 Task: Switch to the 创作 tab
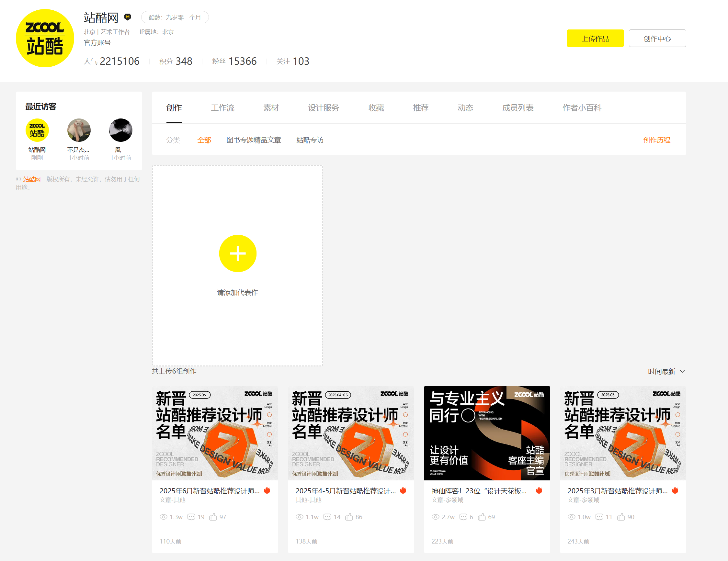click(x=174, y=107)
